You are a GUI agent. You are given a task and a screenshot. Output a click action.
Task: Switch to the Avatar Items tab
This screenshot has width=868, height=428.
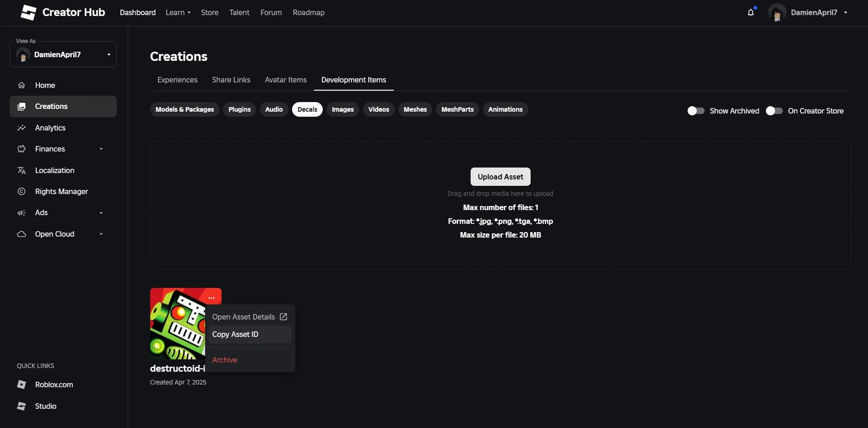[x=285, y=80]
